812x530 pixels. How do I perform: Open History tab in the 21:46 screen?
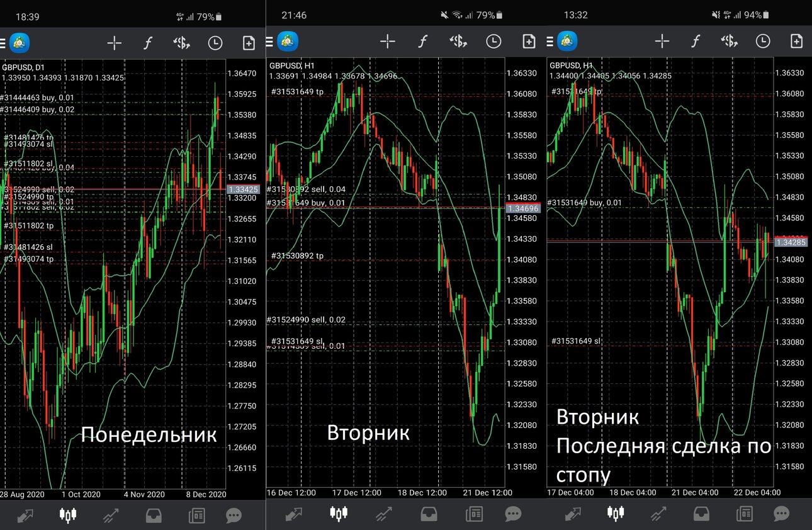429,515
